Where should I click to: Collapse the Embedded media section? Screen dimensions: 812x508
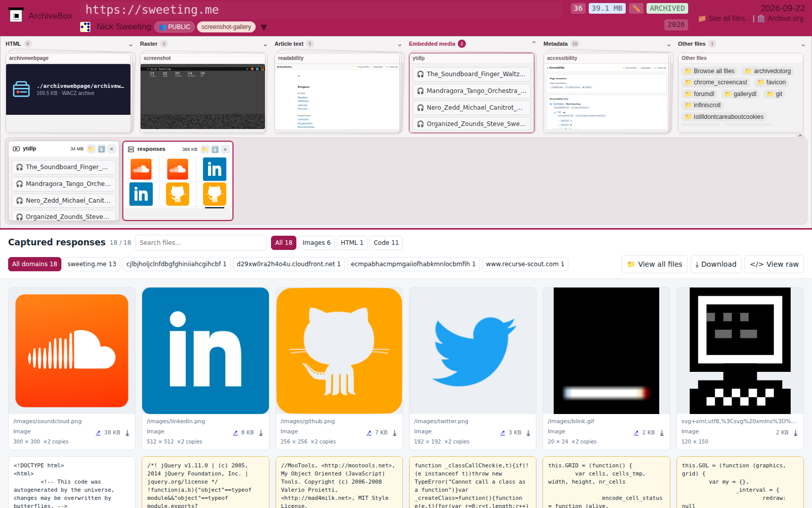tap(534, 43)
